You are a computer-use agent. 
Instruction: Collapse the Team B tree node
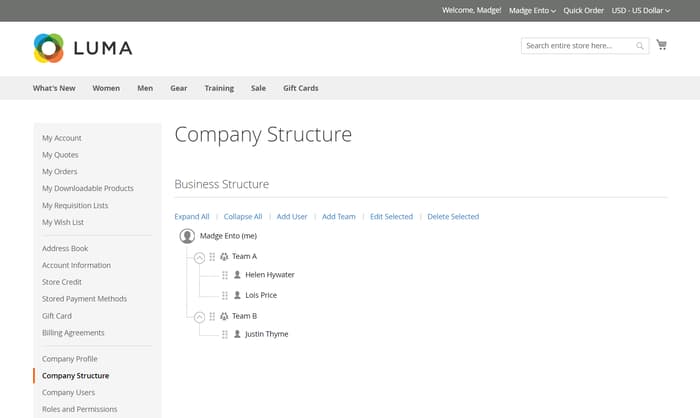[x=199, y=316]
